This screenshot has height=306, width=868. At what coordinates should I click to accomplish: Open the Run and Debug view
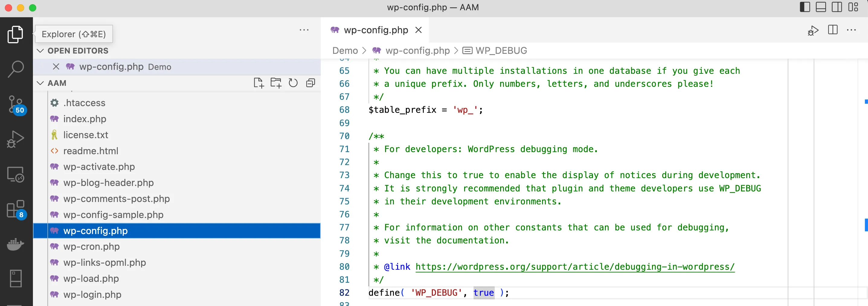(x=15, y=139)
